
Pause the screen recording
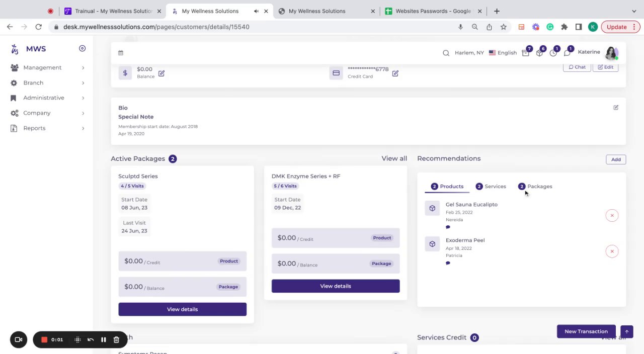click(x=103, y=340)
